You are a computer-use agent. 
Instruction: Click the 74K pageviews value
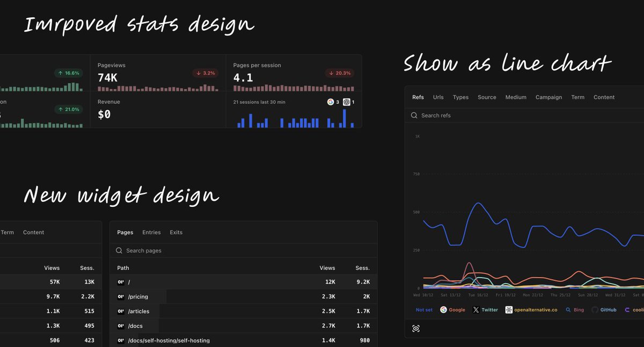[x=107, y=78]
